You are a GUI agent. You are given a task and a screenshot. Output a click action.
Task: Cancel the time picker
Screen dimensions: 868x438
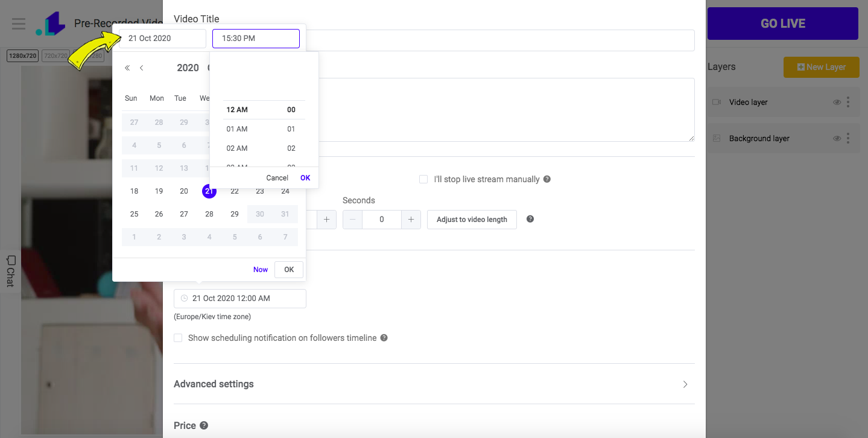pyautogui.click(x=277, y=178)
